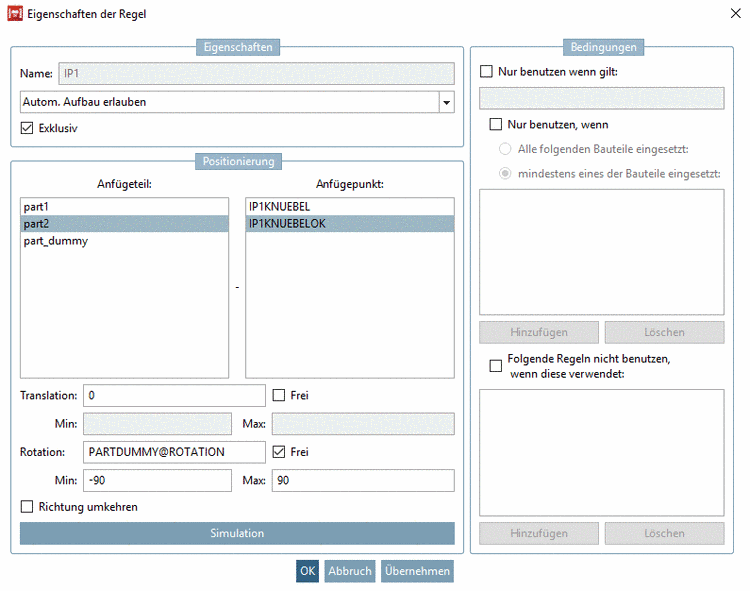This screenshot has height=591, width=750.
Task: Click the Translation Min field
Action: (x=157, y=424)
